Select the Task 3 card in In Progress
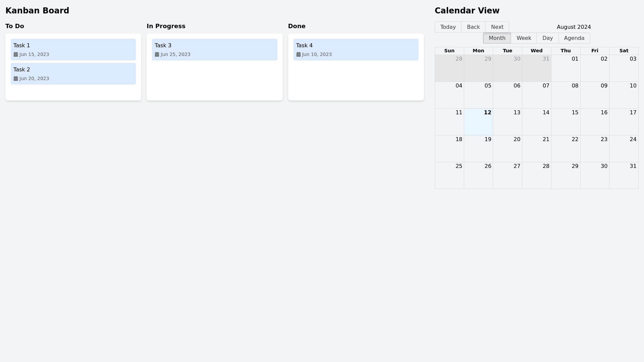 pyautogui.click(x=214, y=50)
